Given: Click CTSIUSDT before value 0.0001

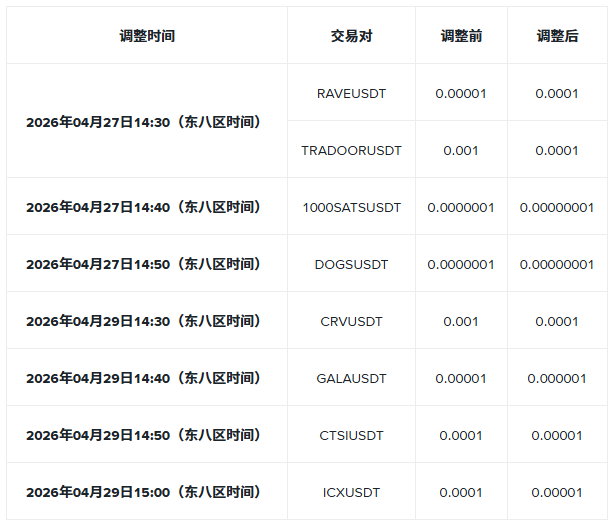Looking at the screenshot, I should tap(461, 435).
